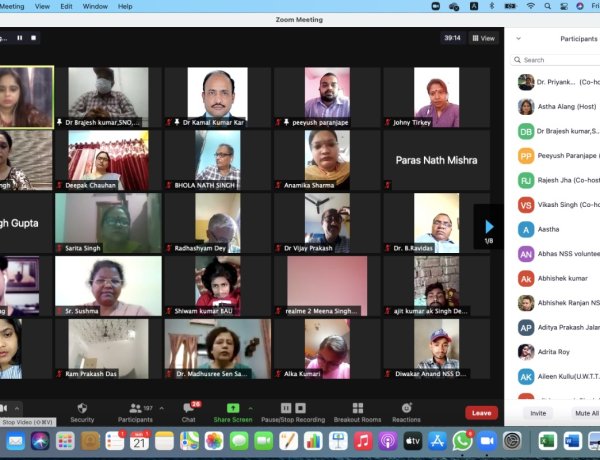Open the View layout dropdown
600x460 pixels.
click(484, 38)
